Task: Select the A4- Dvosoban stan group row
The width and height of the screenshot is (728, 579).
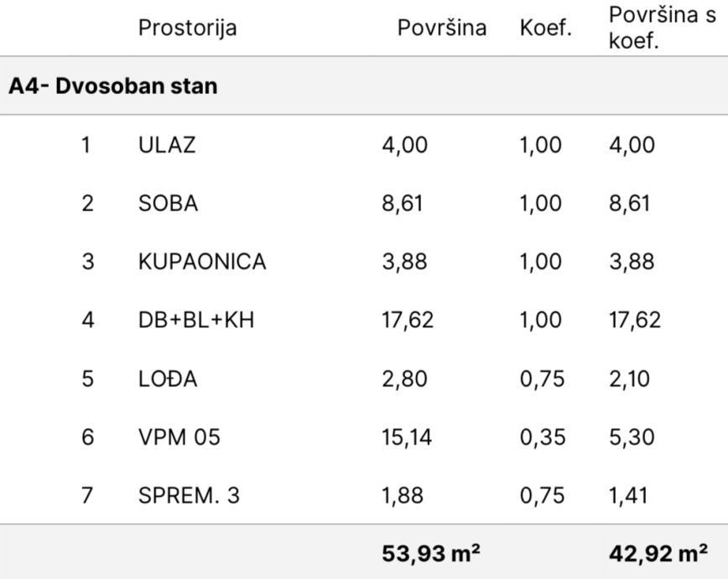Action: 113,86
